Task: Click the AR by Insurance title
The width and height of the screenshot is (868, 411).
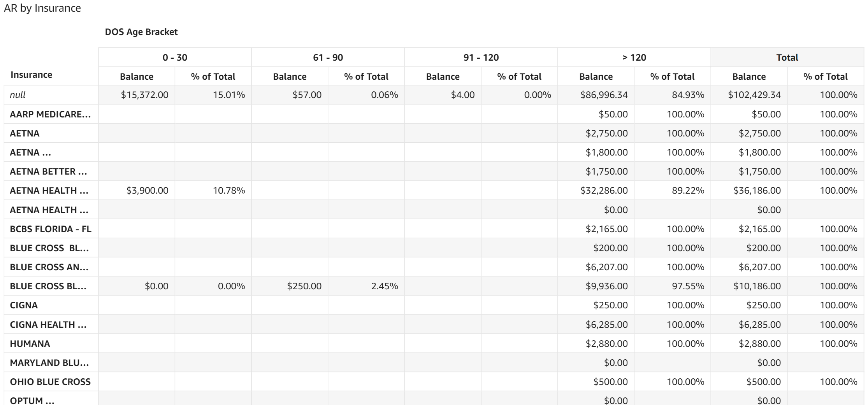Action: (x=42, y=8)
